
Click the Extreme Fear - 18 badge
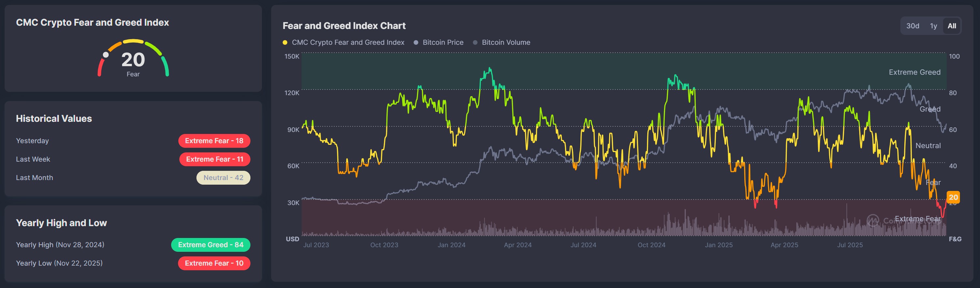pos(214,141)
